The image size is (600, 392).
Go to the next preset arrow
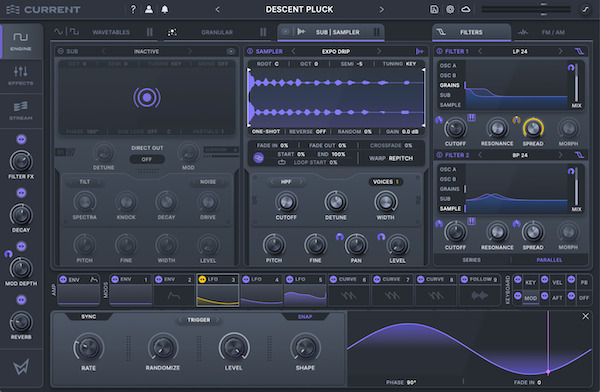[x=382, y=9]
